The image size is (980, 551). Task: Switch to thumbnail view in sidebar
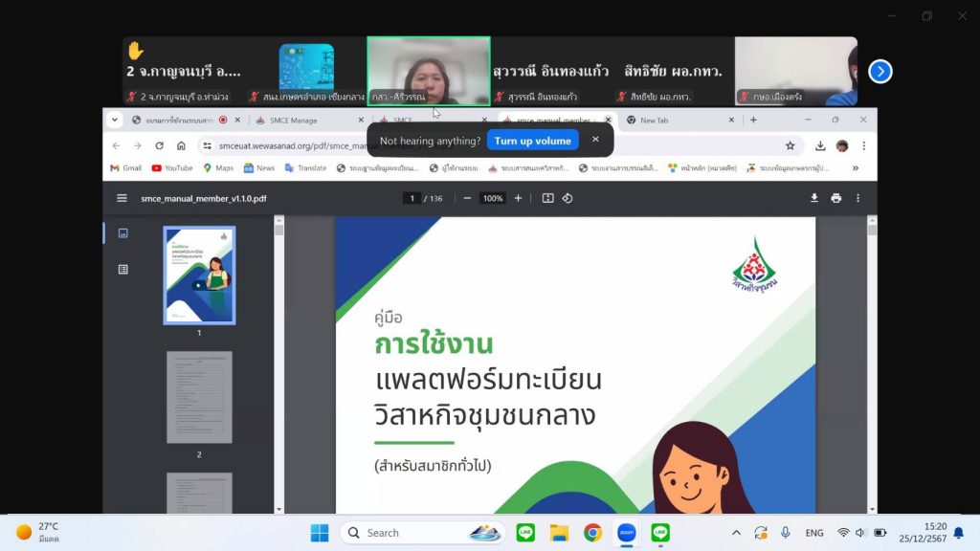click(122, 232)
